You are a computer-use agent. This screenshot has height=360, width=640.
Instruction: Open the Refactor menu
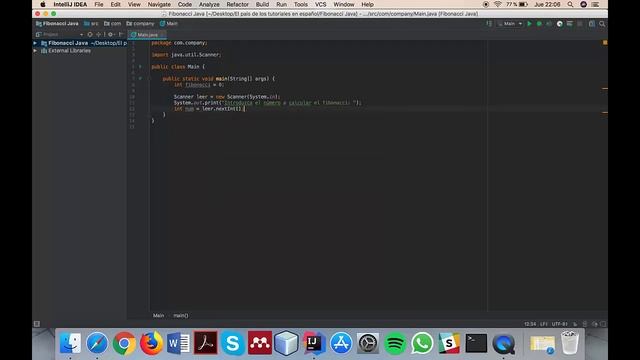tap(238, 4)
